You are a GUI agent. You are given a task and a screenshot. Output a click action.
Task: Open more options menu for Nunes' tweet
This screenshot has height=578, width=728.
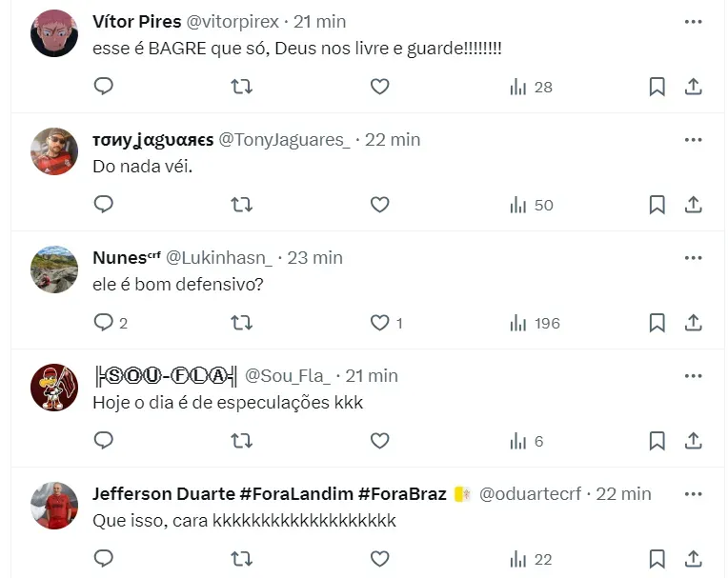[x=693, y=257]
